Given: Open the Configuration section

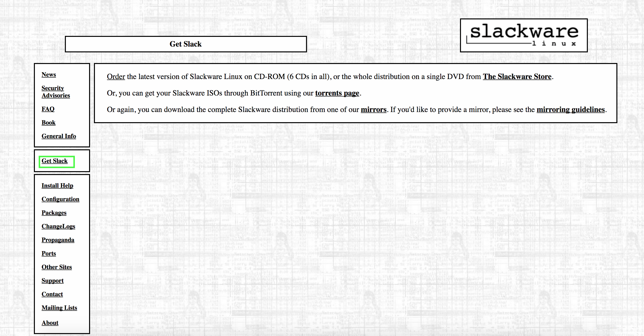Looking at the screenshot, I should pos(61,199).
